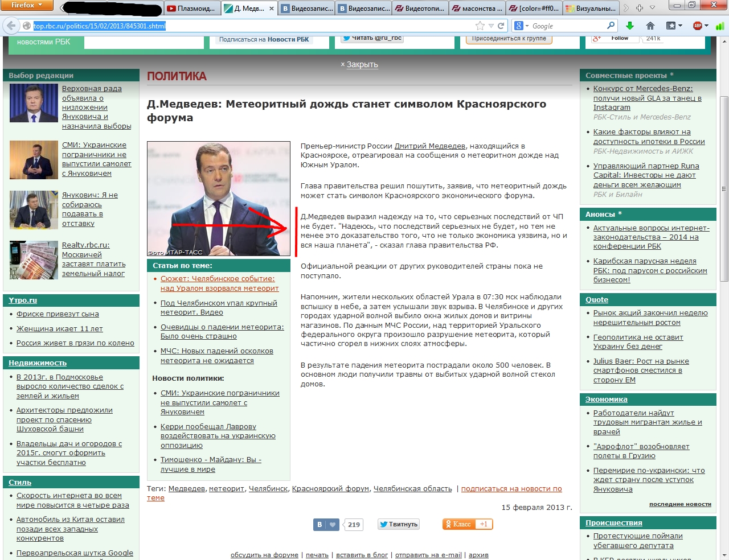
Task: Click the Класс +1 counter
Action: (484, 524)
